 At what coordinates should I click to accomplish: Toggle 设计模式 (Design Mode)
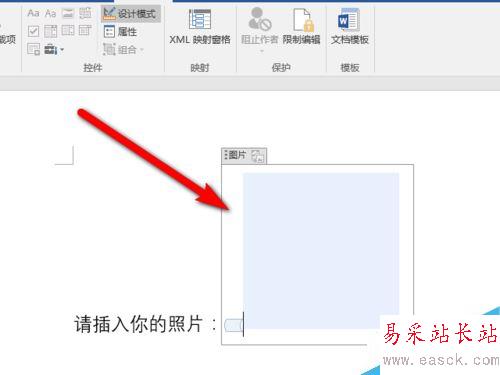click(130, 14)
